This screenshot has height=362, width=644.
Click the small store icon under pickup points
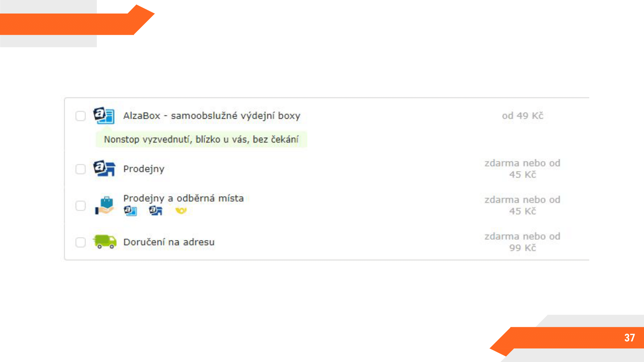point(156,211)
